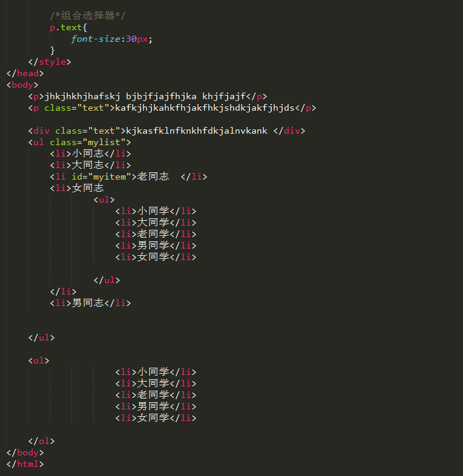Click 小同学 inside the ol list

pyautogui.click(x=153, y=372)
